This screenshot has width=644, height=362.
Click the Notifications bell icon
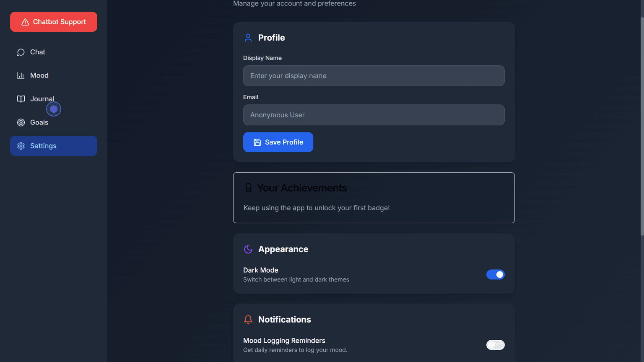(248, 320)
